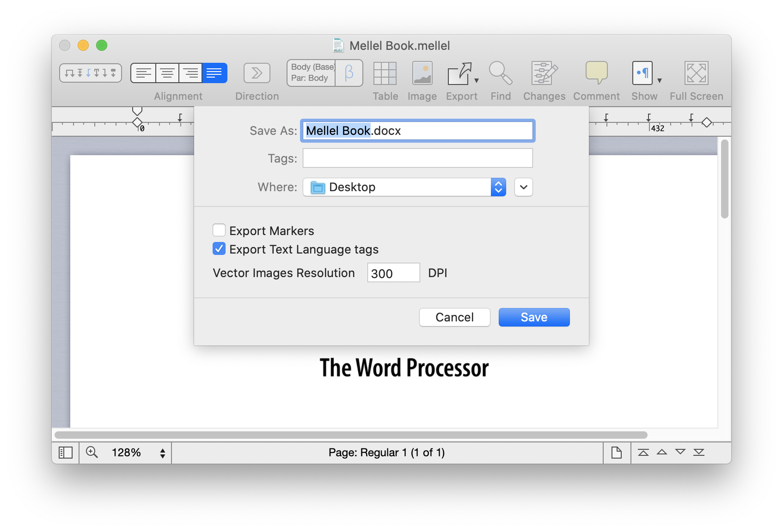Screen dimensions: 783x532
Task: Toggle the sidebar panel icon in status bar
Action: (x=66, y=453)
